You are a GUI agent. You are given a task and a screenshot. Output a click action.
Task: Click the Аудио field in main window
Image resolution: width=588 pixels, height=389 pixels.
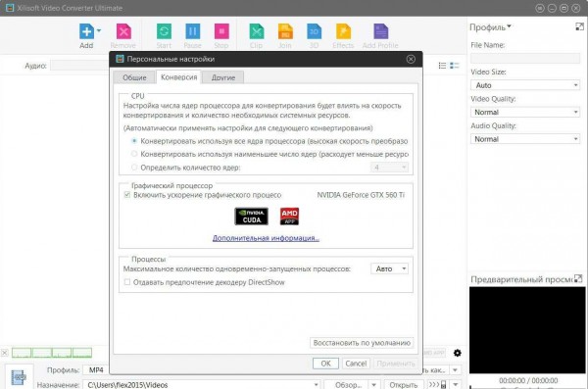[79, 66]
